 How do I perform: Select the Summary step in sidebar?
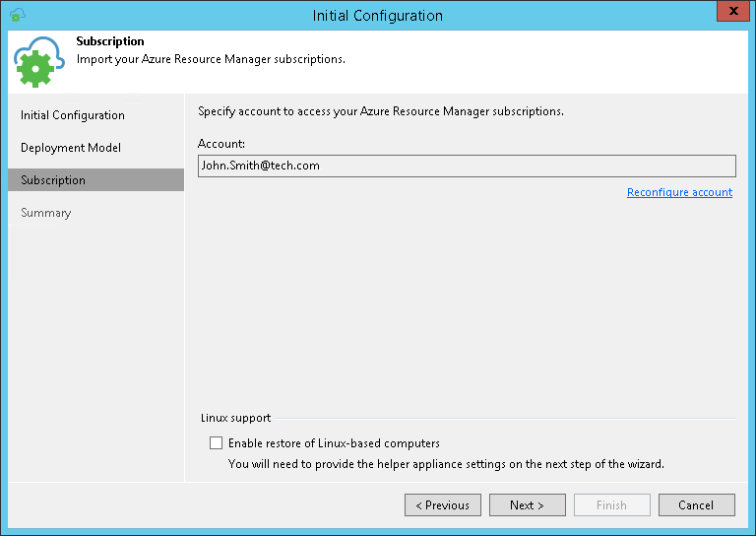tap(46, 213)
